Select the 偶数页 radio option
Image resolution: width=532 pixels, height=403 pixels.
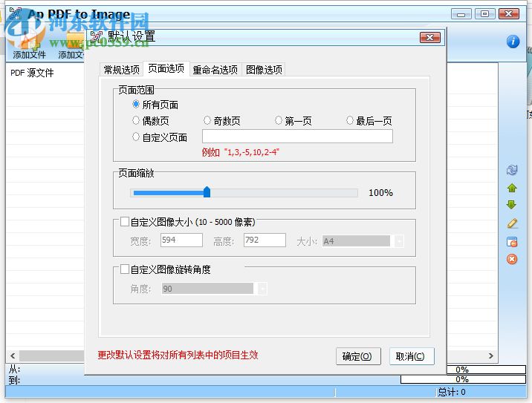point(136,120)
